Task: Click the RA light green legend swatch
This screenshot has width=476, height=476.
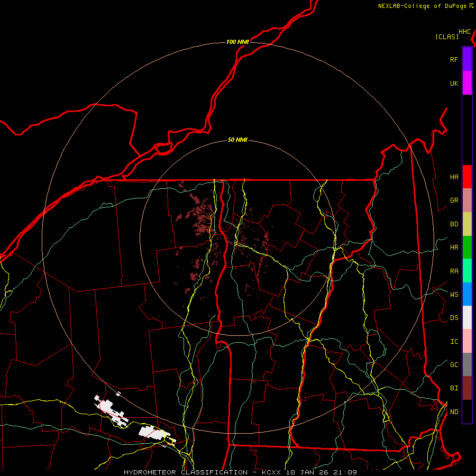Action: coord(467,271)
